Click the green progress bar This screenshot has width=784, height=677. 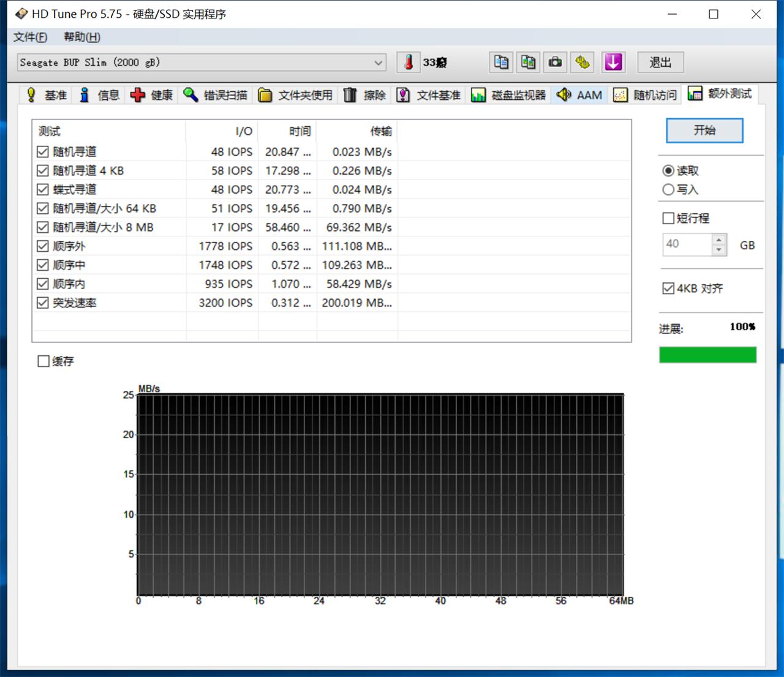tap(707, 355)
